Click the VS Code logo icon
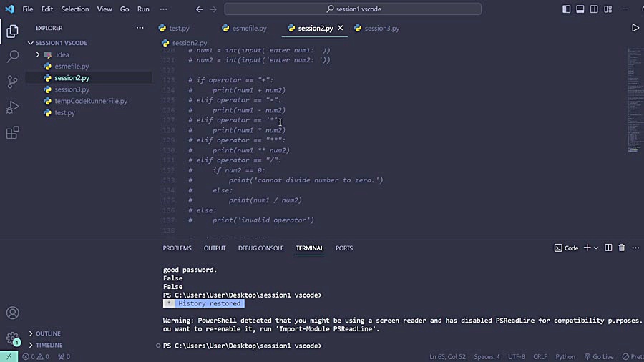The width and height of the screenshot is (644, 362). pyautogui.click(x=9, y=9)
